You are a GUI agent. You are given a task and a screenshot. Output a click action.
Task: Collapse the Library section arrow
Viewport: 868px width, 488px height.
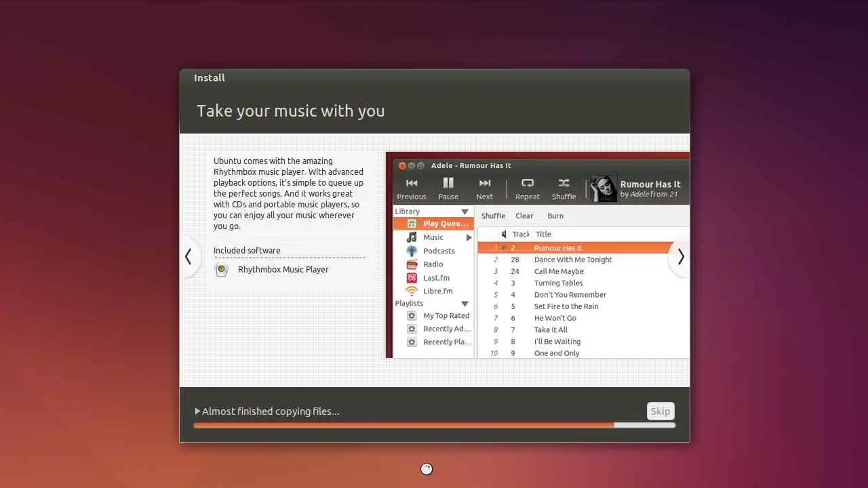pyautogui.click(x=465, y=212)
